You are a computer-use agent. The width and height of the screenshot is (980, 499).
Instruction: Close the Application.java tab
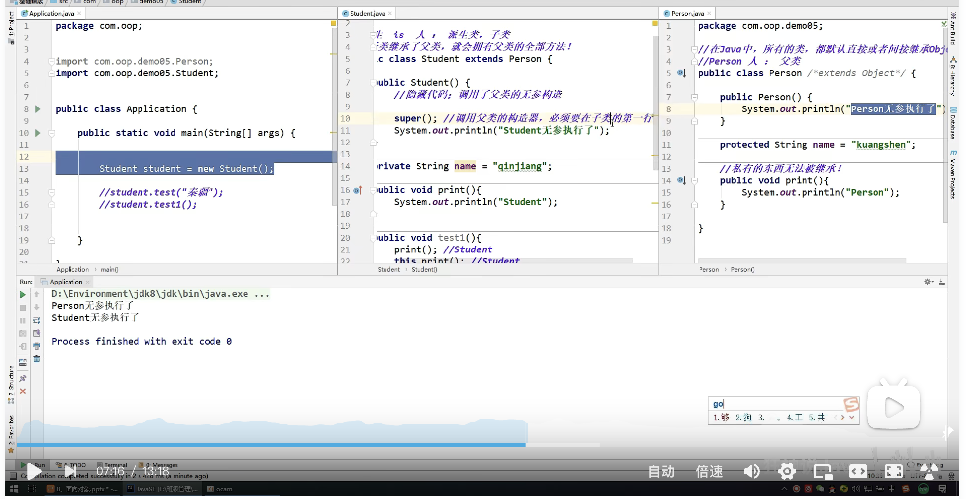[x=79, y=13]
